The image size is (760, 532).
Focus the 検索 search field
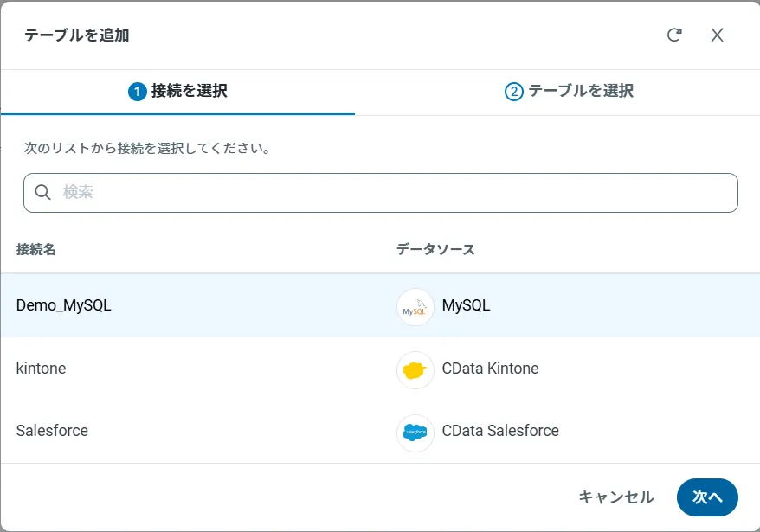click(390, 192)
